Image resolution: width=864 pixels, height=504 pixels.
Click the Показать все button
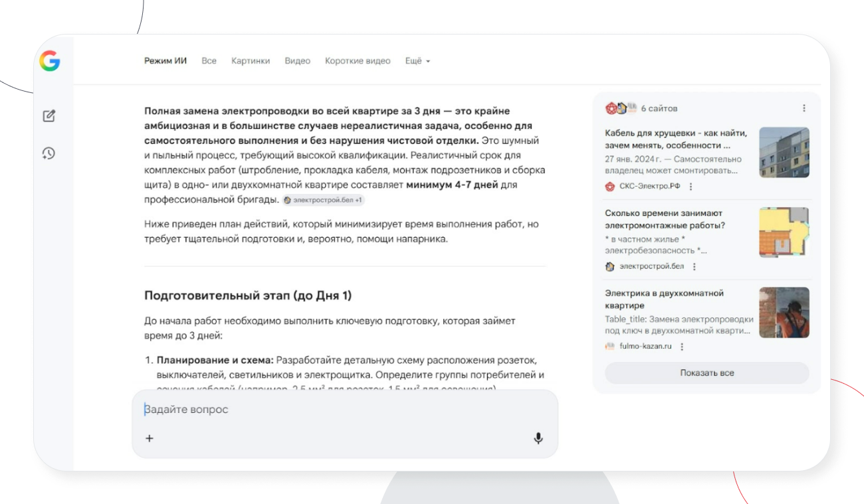tap(706, 373)
